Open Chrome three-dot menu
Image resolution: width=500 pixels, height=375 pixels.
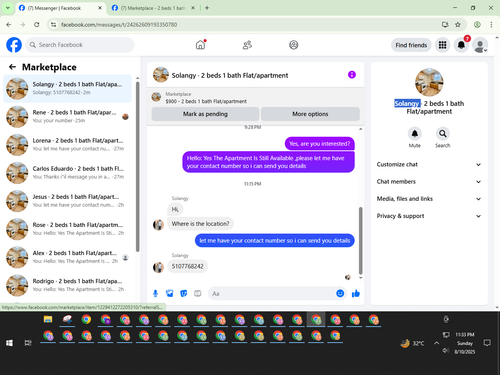(491, 24)
